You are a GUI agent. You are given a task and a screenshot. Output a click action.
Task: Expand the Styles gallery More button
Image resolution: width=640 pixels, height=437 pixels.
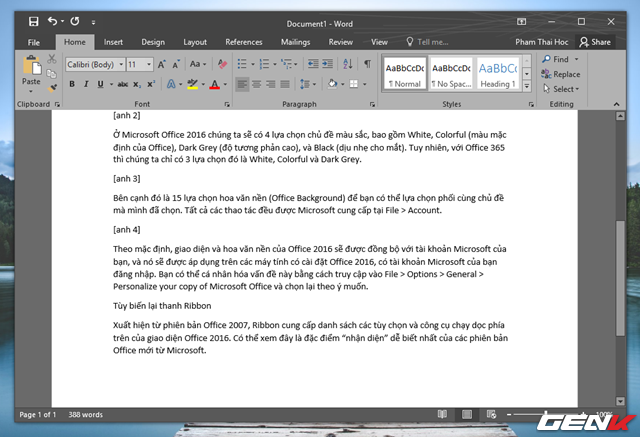(x=527, y=86)
